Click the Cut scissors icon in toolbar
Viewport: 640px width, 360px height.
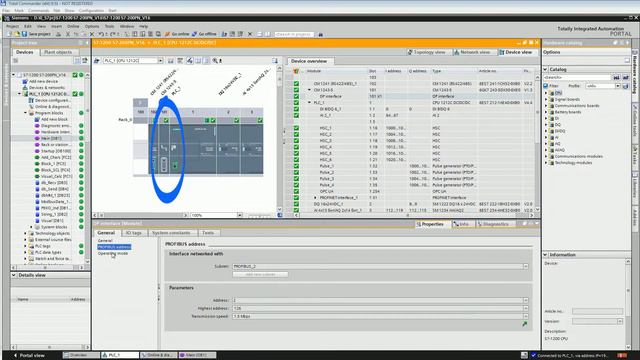click(68, 34)
